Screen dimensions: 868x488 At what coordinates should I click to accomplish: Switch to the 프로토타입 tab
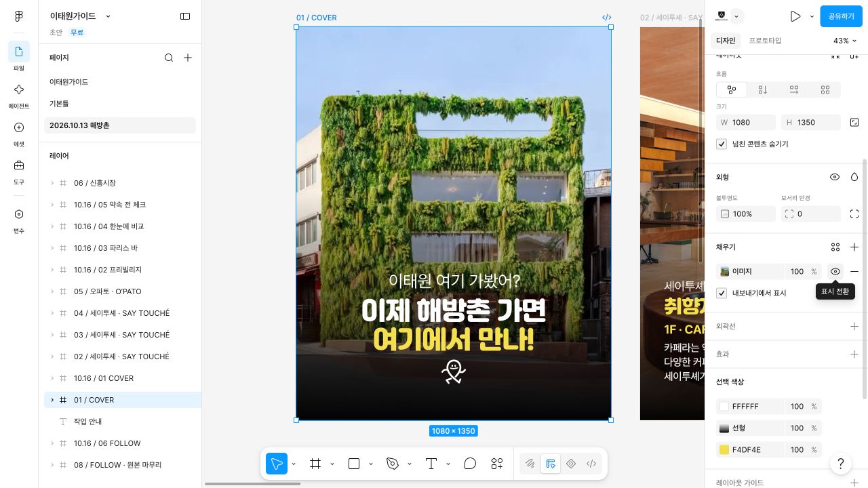click(765, 41)
